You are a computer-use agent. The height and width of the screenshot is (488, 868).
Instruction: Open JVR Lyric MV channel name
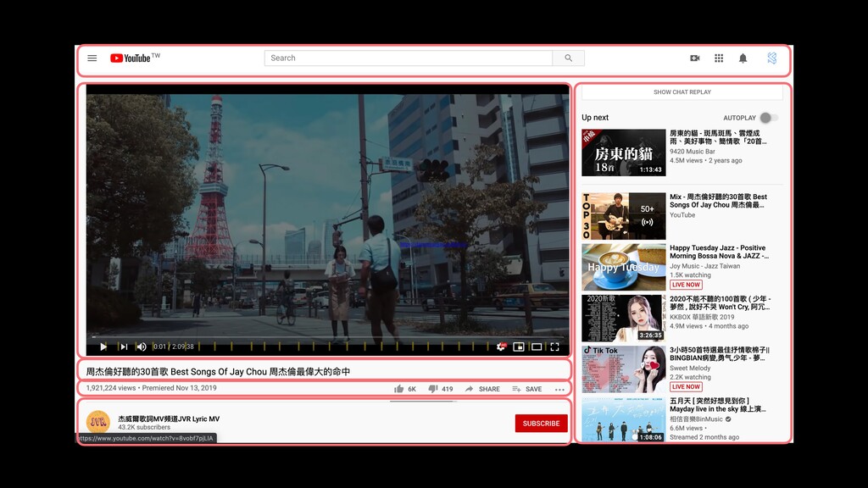click(x=169, y=419)
